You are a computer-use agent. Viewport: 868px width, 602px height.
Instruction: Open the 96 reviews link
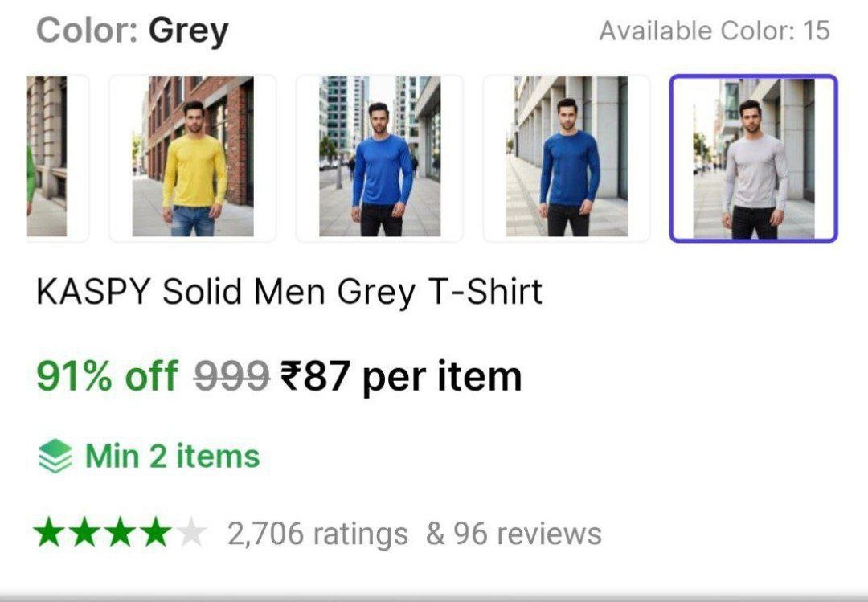[514, 534]
